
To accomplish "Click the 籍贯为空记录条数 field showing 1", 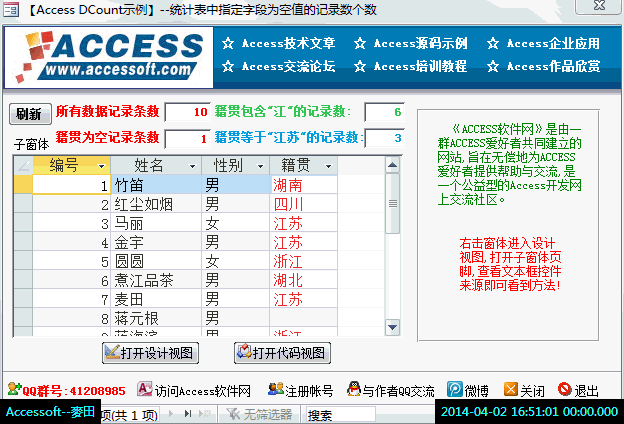I will point(187,139).
